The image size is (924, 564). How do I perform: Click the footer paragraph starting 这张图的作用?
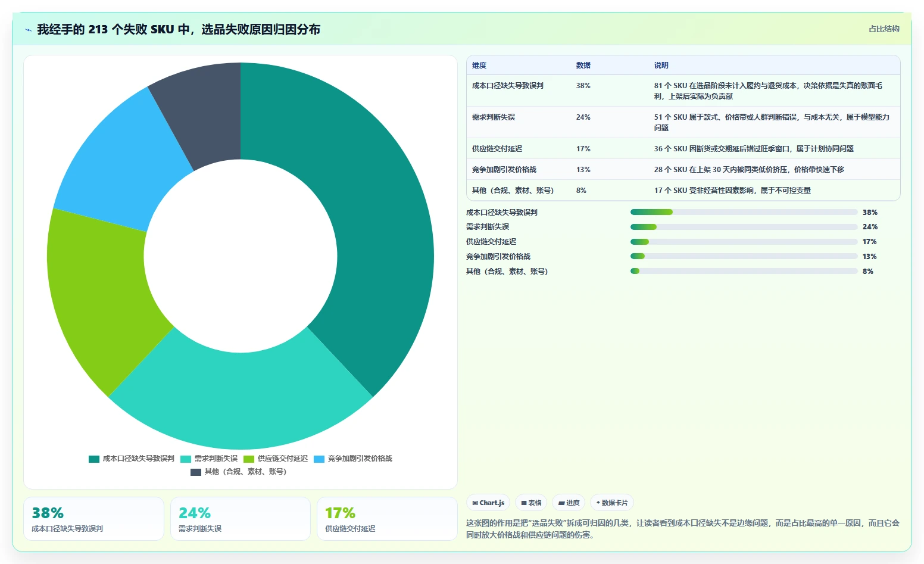683,529
